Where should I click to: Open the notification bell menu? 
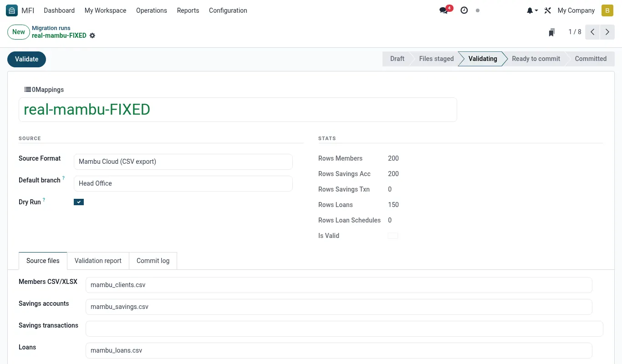[532, 10]
